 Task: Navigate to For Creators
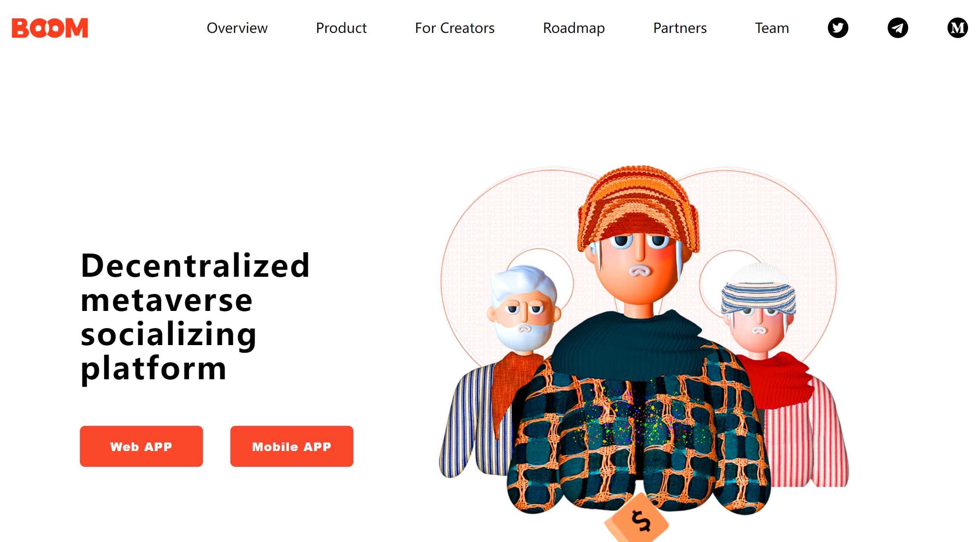[x=455, y=28]
